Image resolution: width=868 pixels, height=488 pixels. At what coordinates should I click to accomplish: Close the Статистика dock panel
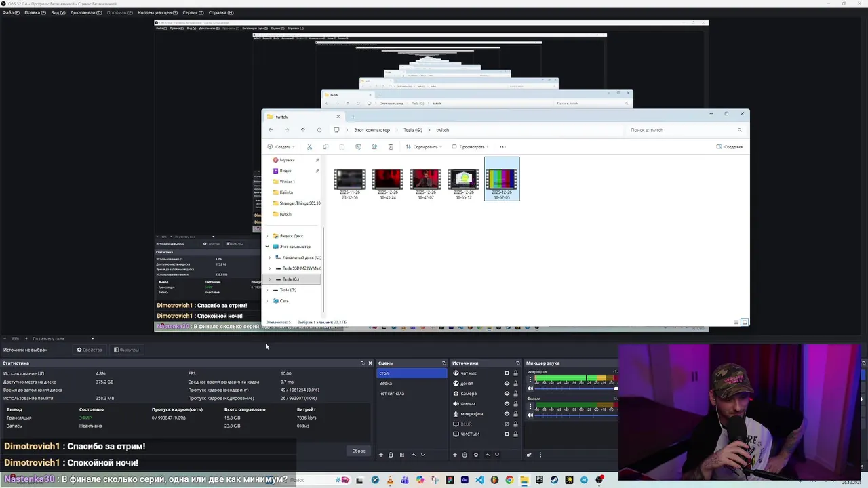[370, 363]
